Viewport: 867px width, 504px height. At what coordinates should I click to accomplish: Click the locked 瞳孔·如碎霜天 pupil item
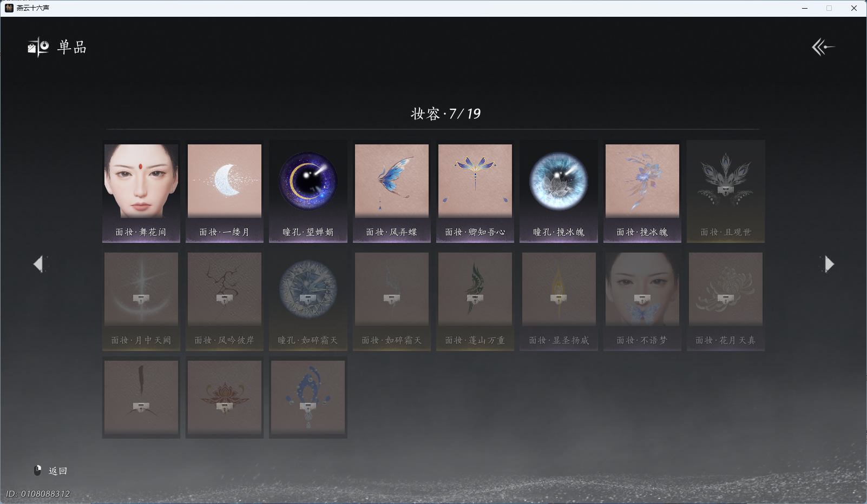[x=308, y=300]
